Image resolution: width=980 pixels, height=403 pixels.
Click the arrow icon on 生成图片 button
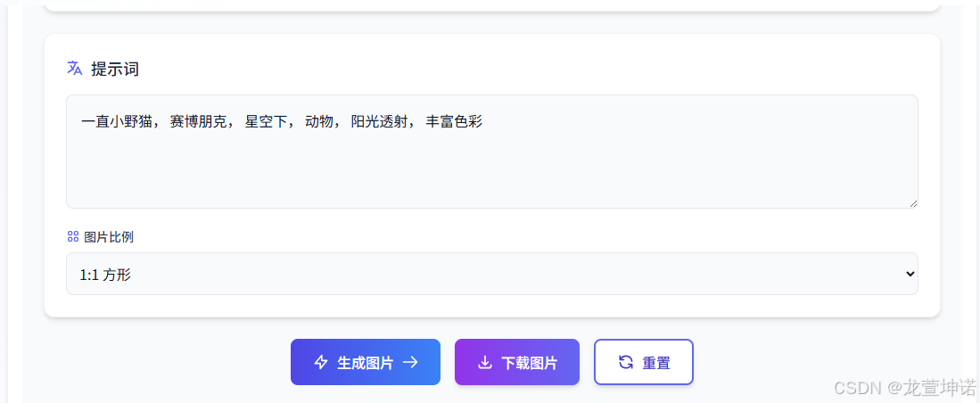click(410, 362)
